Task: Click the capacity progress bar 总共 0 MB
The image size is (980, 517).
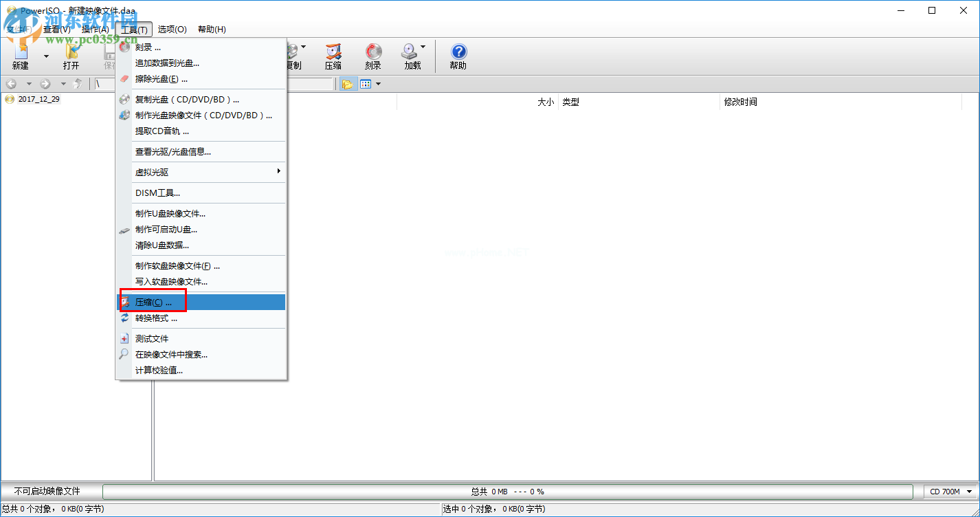Action: [x=508, y=492]
